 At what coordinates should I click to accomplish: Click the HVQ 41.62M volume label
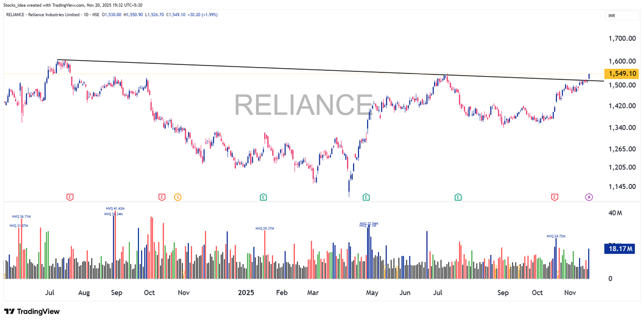[115, 208]
